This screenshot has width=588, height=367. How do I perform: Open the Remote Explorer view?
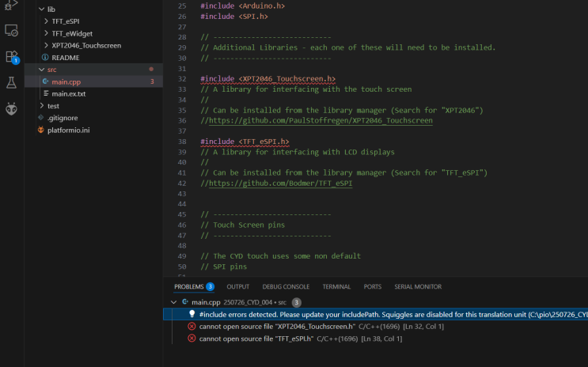(11, 30)
